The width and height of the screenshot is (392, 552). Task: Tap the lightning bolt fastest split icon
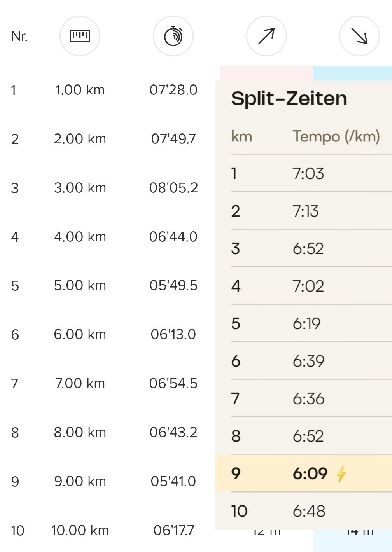(341, 473)
